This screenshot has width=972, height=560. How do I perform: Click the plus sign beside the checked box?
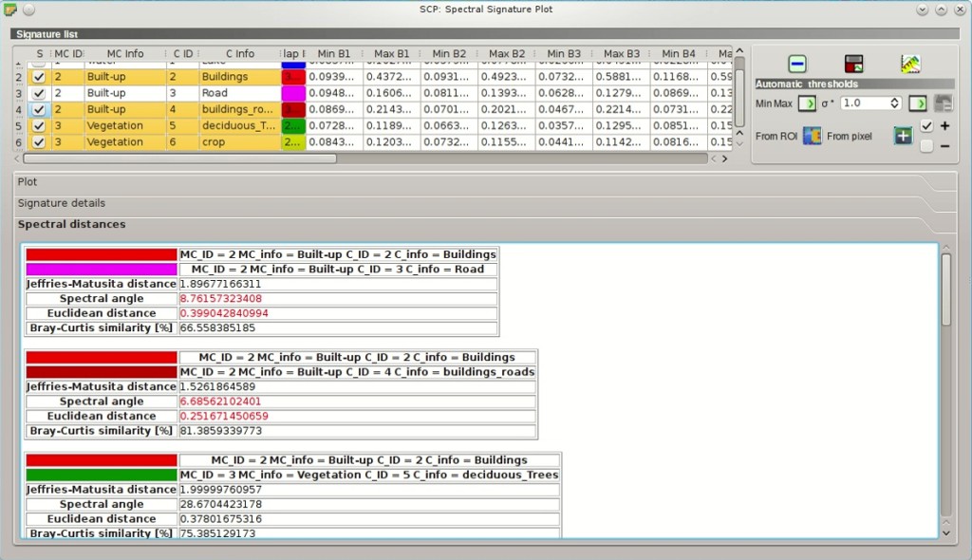tap(944, 126)
